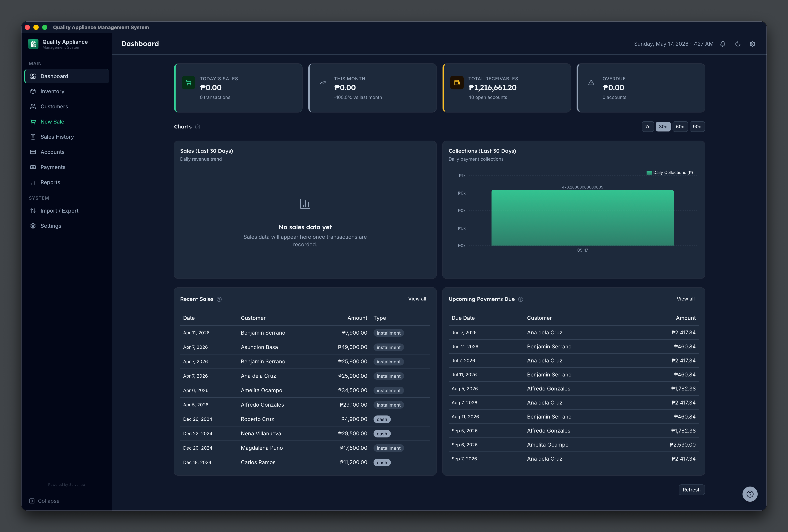Click the Sales History receipt icon
Screen dimensions: 788x532
point(33,137)
